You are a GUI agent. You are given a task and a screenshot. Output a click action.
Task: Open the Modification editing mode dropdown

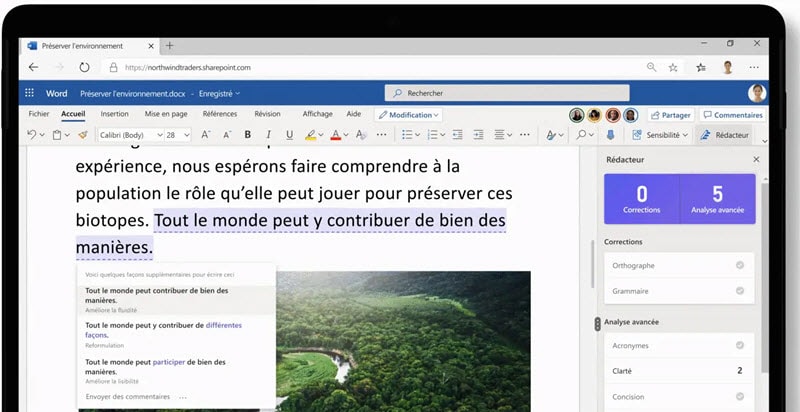click(x=408, y=115)
